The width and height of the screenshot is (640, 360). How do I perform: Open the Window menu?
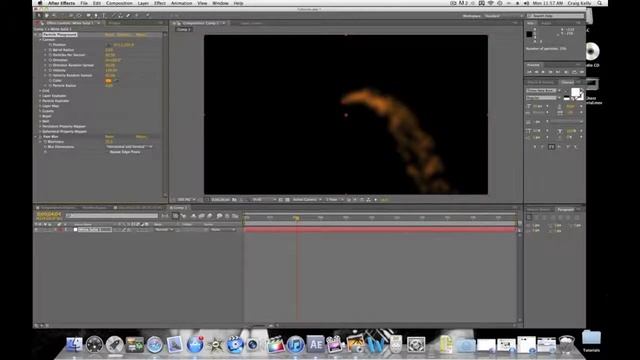point(220,3)
